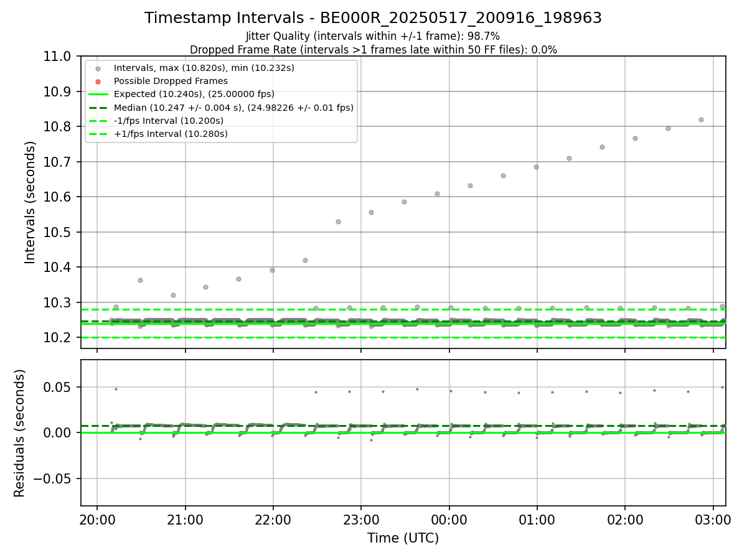
Task: Click the outlier point near 10.36 s at 20:30
Action: coord(140,280)
